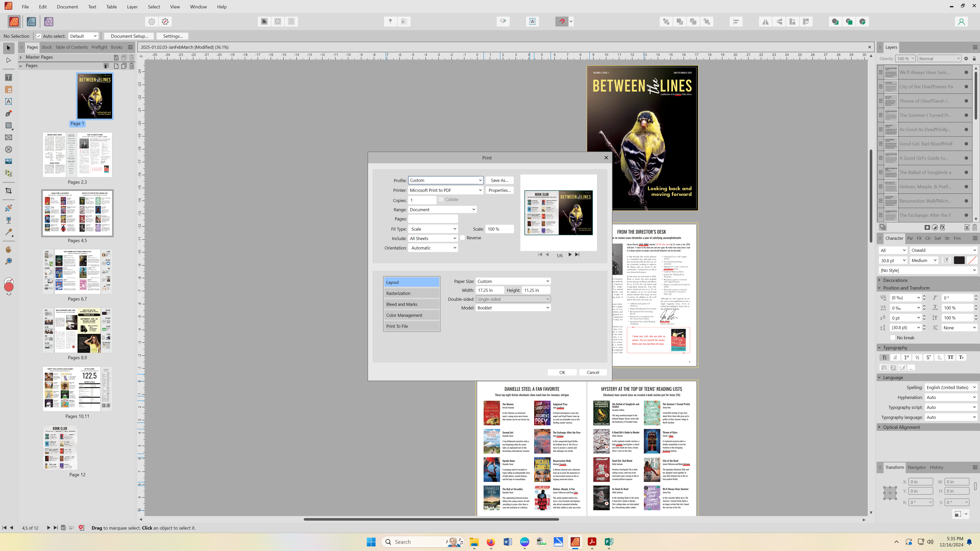Open the Range dropdown set to Document

[443, 209]
